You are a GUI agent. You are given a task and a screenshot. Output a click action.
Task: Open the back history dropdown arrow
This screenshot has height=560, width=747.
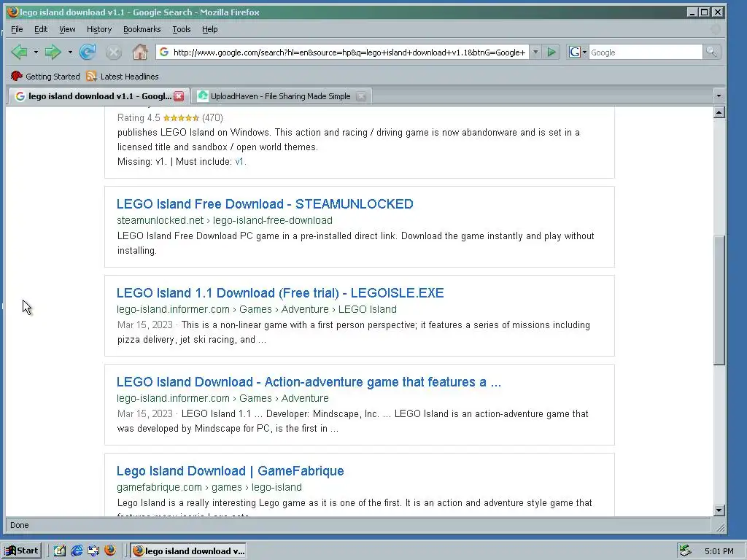click(36, 52)
